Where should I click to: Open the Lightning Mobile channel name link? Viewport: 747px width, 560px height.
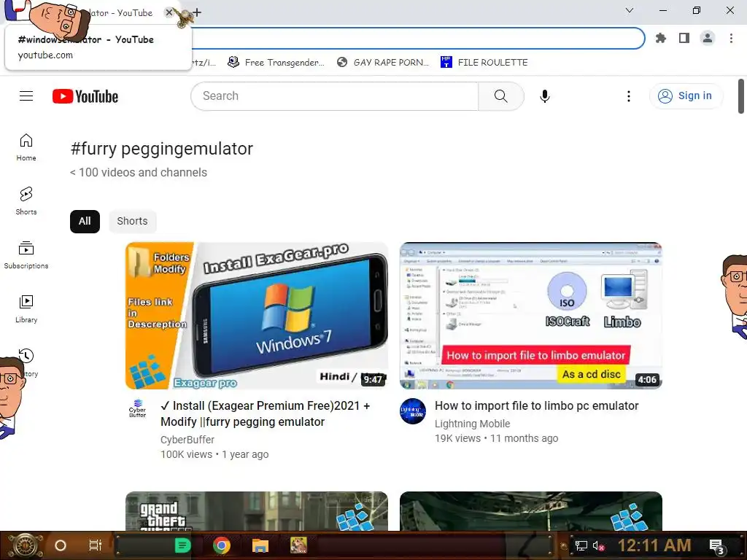coord(472,424)
